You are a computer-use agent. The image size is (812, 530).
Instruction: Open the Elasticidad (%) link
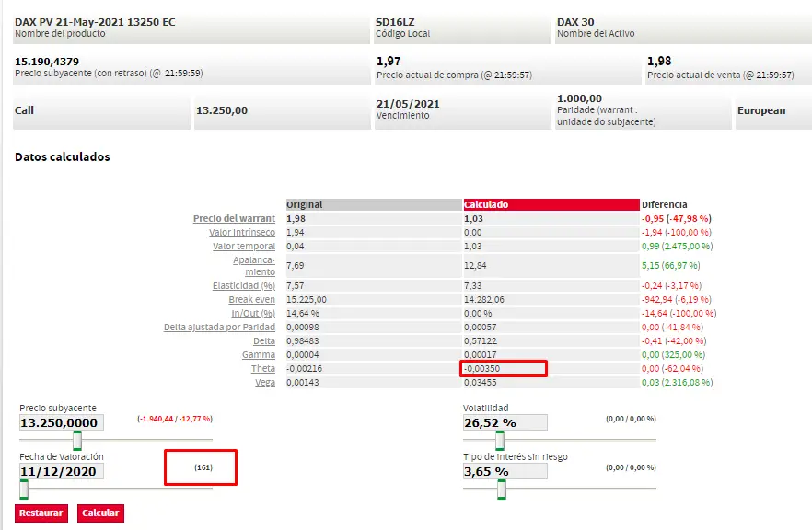tap(243, 285)
